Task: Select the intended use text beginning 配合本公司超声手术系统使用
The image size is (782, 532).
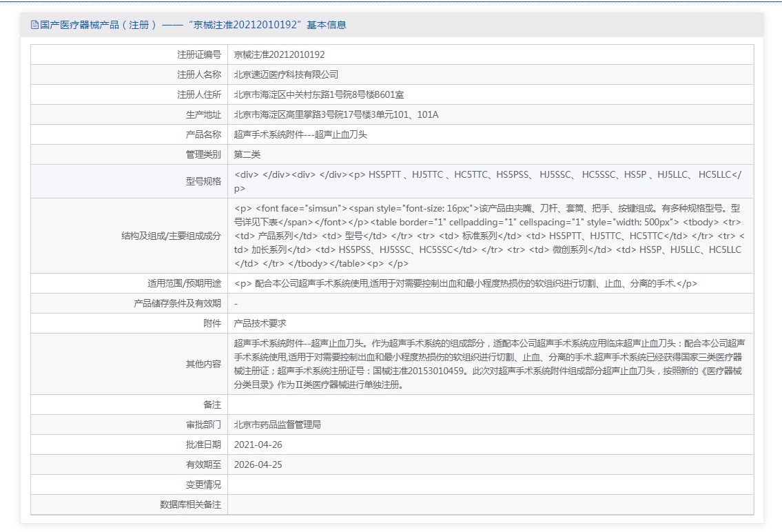Action: pyautogui.click(x=466, y=284)
